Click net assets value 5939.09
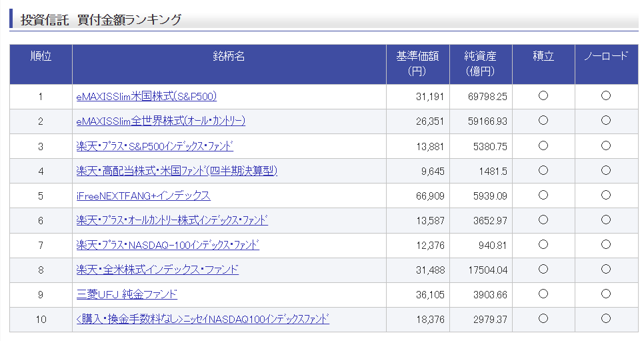 click(490, 196)
